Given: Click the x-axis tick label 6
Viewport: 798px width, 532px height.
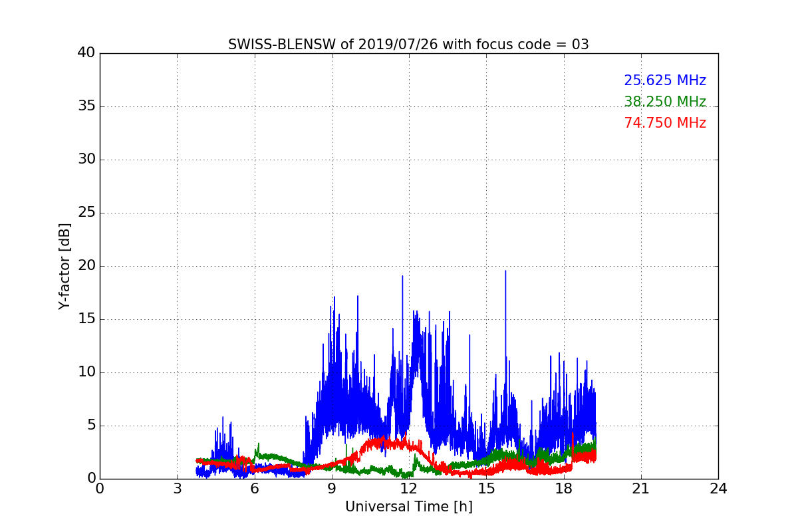Looking at the screenshot, I should point(254,489).
